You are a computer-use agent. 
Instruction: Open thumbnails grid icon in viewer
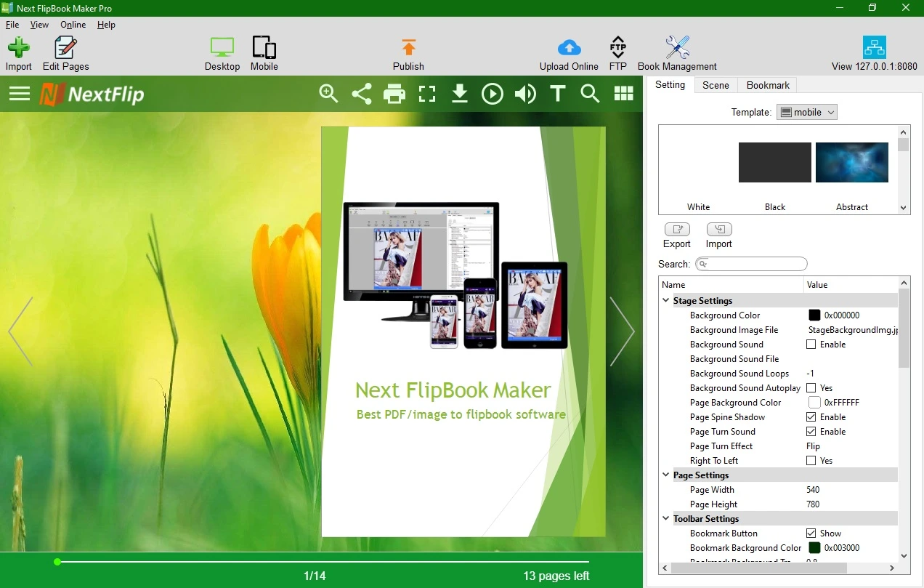(623, 94)
